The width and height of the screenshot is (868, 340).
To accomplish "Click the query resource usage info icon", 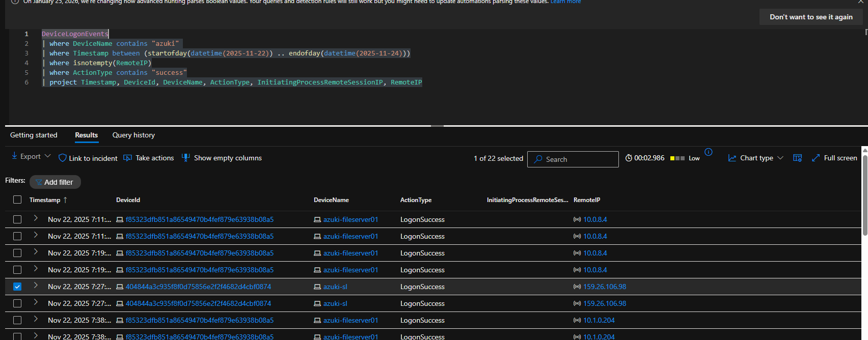I will pyautogui.click(x=709, y=152).
